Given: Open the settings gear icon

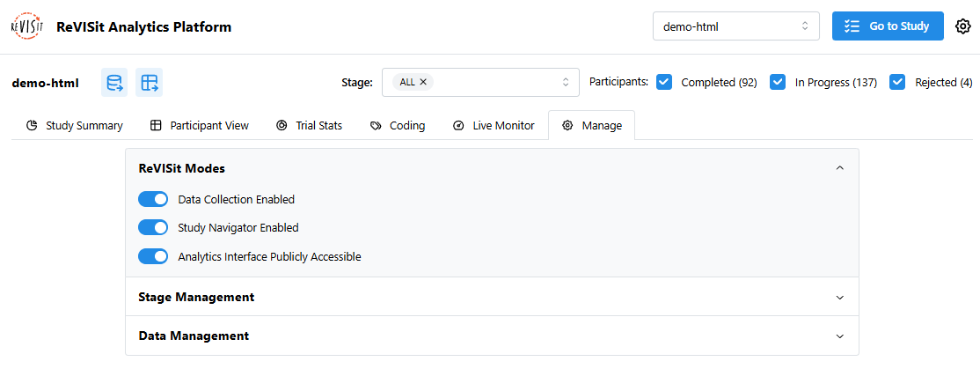Looking at the screenshot, I should (x=962, y=26).
